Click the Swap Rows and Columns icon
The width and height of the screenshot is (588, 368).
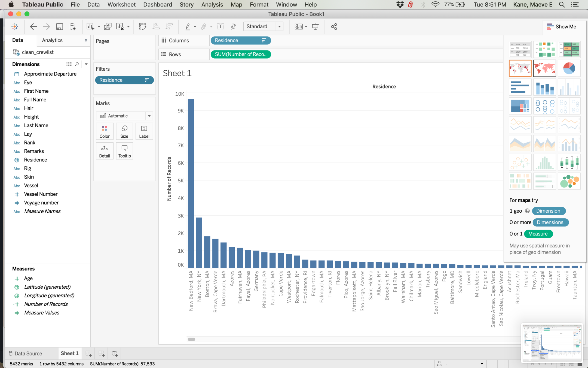point(142,26)
